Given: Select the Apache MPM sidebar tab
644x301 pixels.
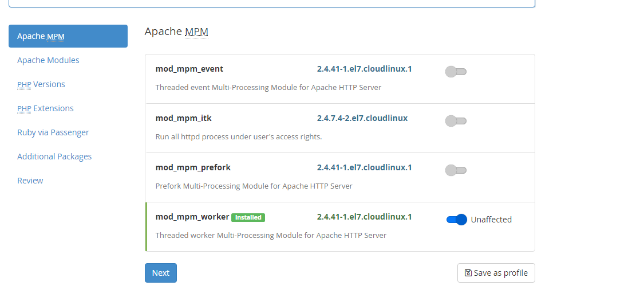Looking at the screenshot, I should (x=68, y=36).
